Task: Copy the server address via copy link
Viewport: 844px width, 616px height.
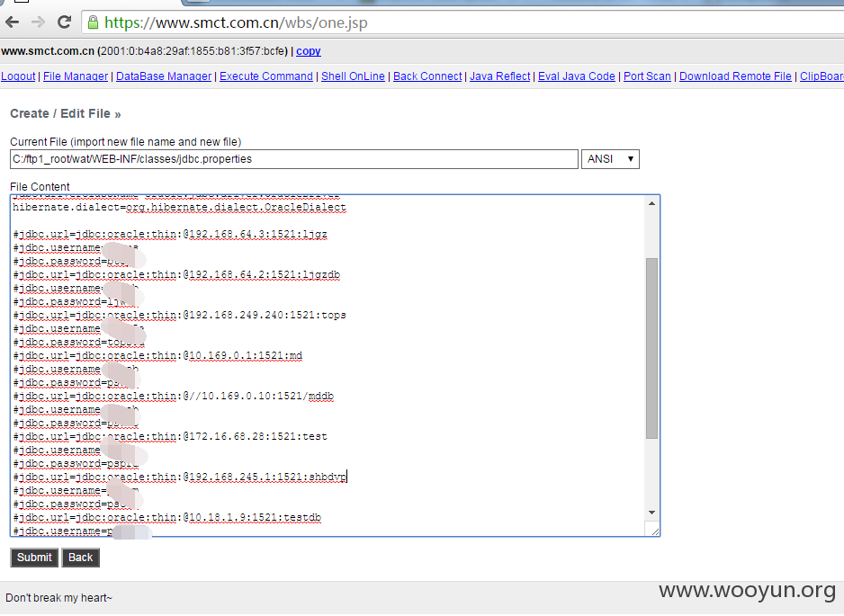Action: (309, 51)
